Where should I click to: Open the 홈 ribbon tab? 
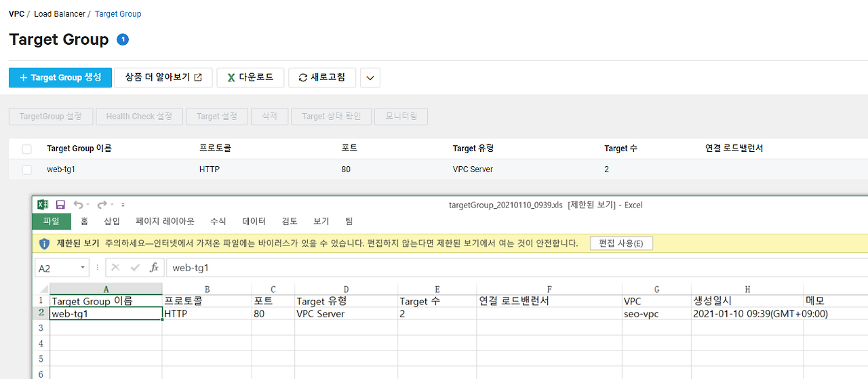84,222
